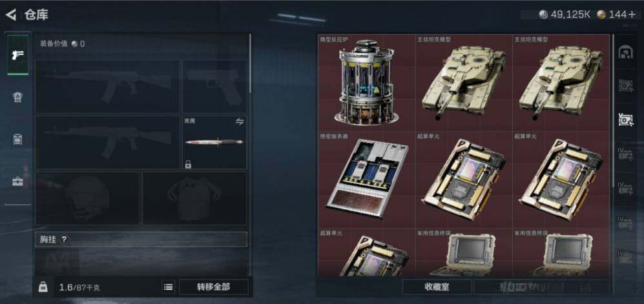Go back with the arrow beside 仓库
Viewport: 644px width, 304px height.
[11, 15]
